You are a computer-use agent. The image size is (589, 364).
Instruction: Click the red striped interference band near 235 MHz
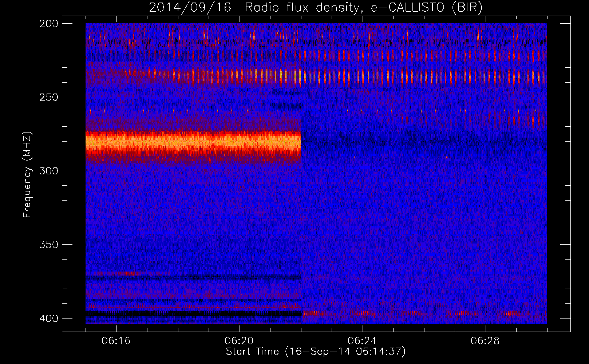pos(316,76)
